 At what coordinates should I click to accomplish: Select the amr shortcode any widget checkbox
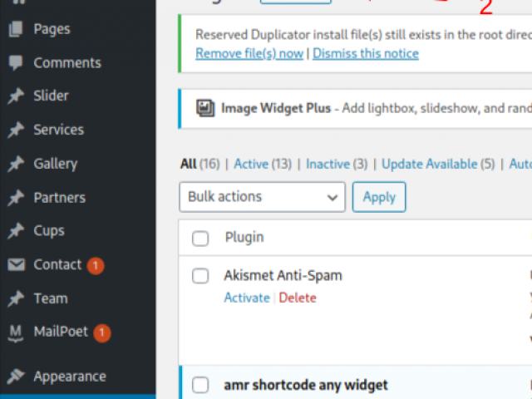point(200,385)
